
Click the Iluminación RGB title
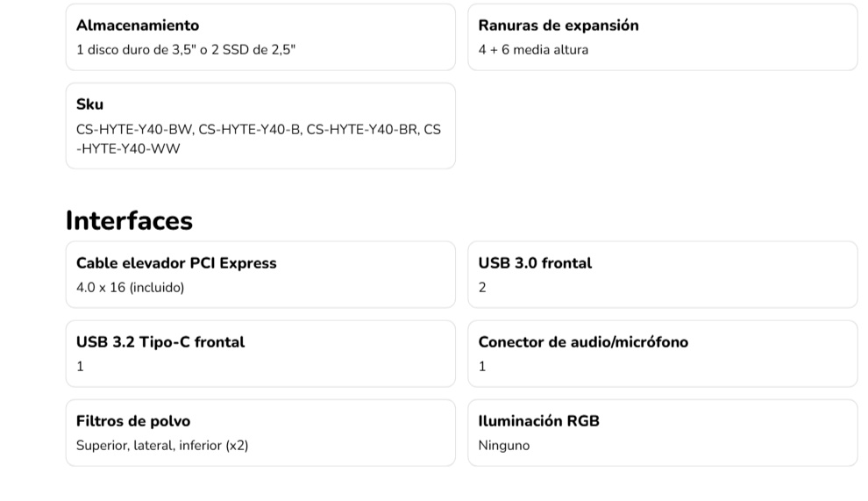538,421
